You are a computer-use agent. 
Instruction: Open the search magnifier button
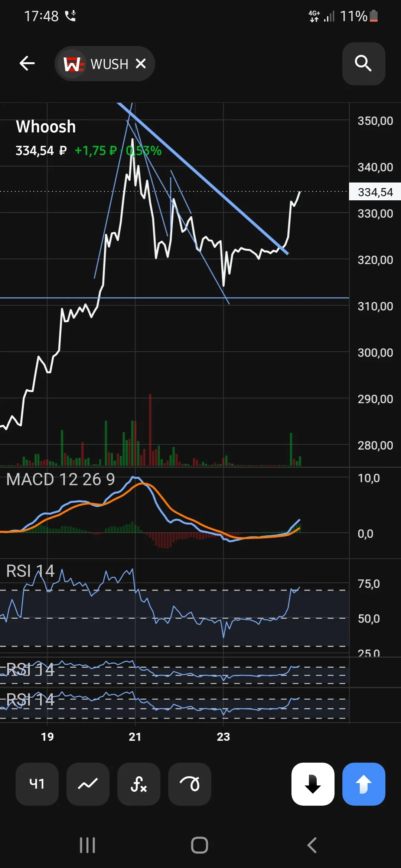[363, 63]
